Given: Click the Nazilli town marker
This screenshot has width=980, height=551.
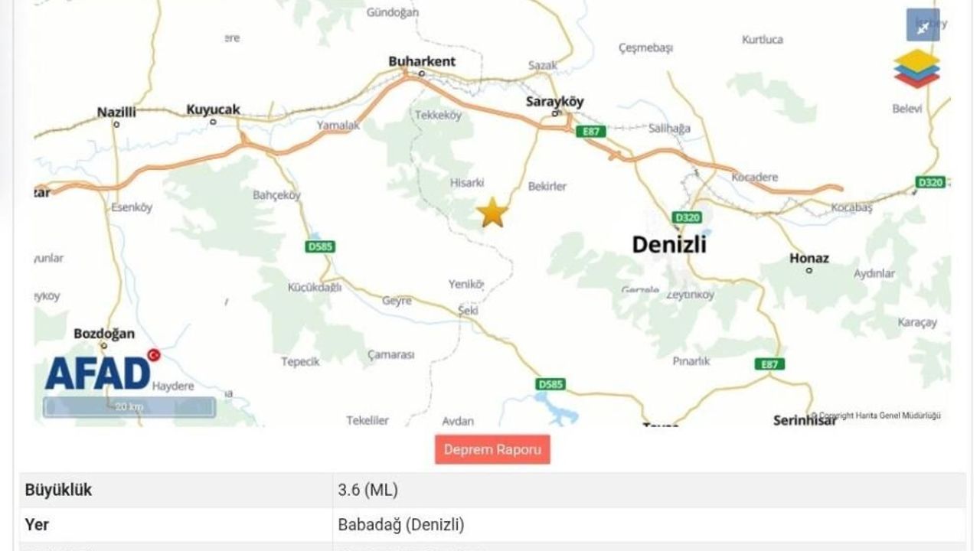Looking at the screenshot, I should (116, 124).
